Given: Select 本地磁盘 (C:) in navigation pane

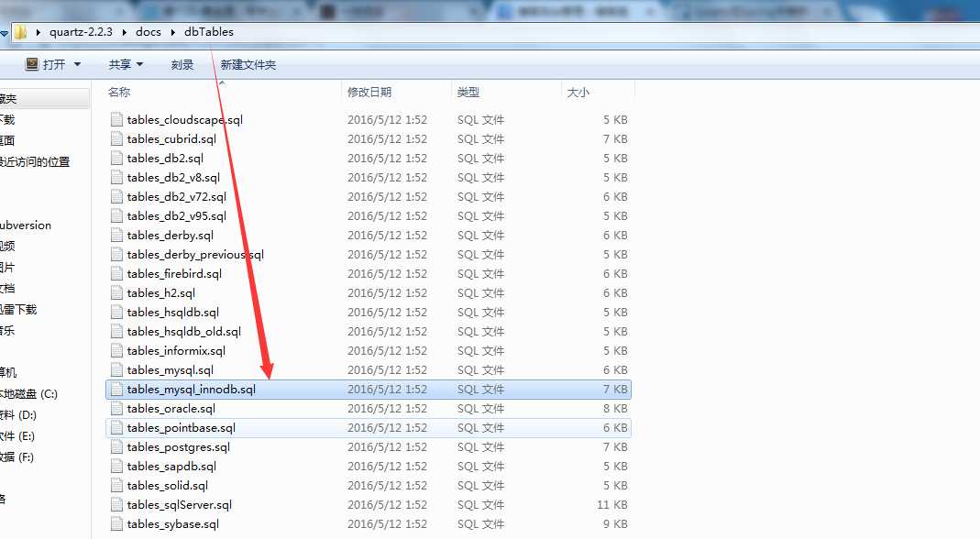Looking at the screenshot, I should (28, 394).
